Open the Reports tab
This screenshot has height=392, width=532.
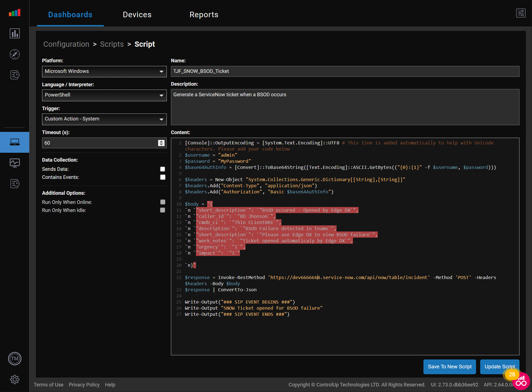[x=204, y=15]
